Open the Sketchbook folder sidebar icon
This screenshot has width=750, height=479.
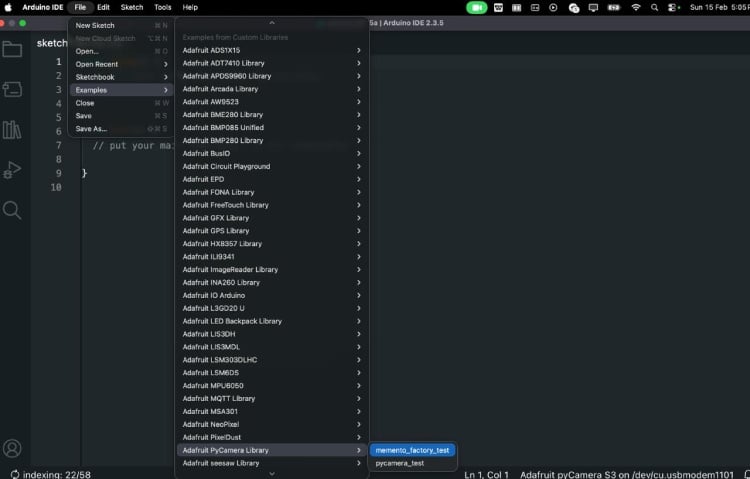coord(12,49)
